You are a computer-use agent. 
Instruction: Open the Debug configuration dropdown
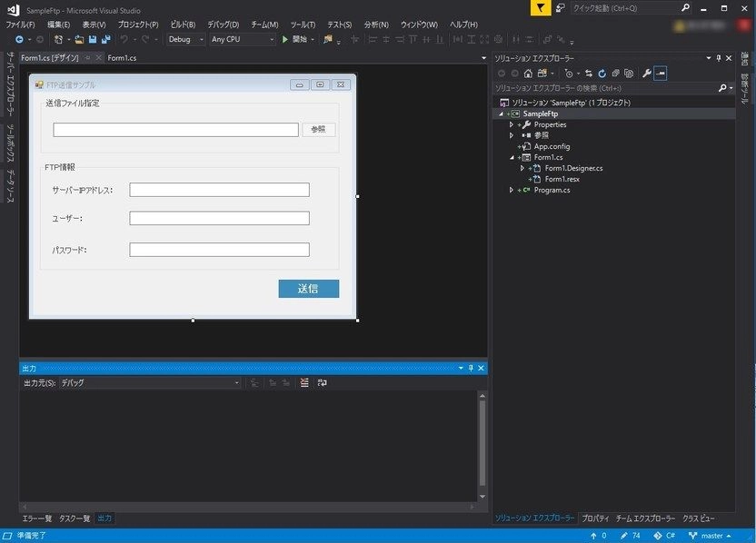coord(186,40)
